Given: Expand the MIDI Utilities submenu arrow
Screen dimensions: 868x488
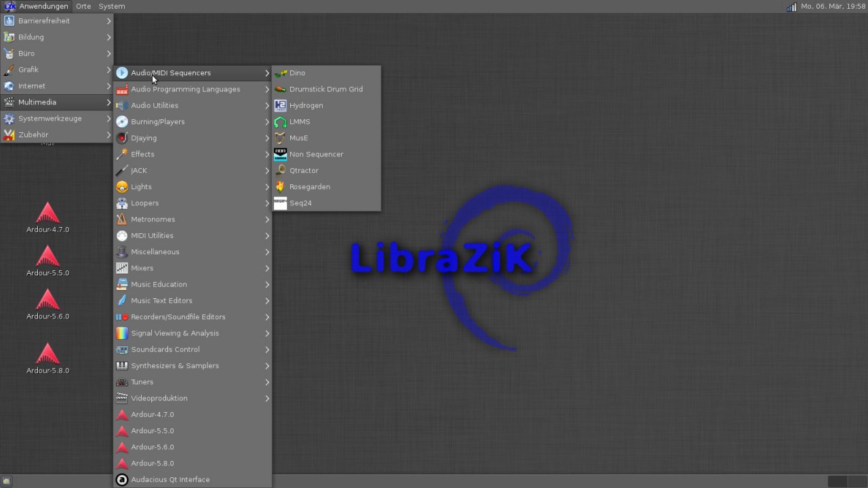Looking at the screenshot, I should point(267,236).
